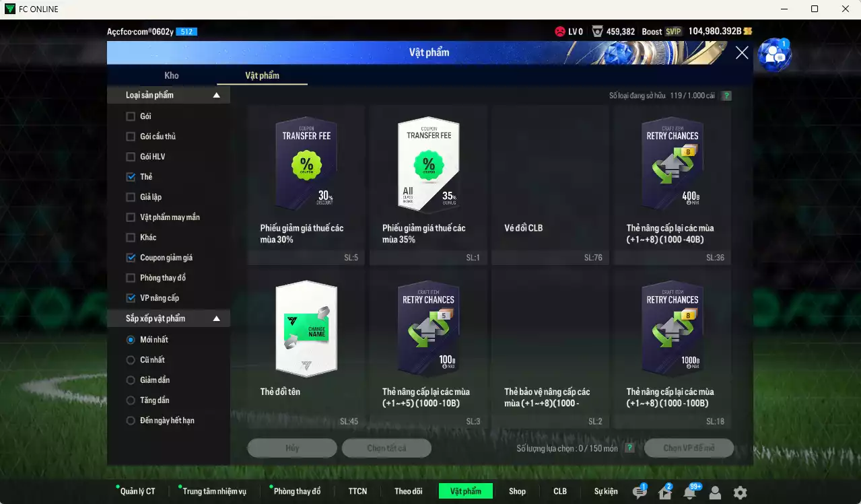Viewport: 861px width, 504px height.
Task: Open the user profile silhouette icon
Action: click(x=715, y=493)
